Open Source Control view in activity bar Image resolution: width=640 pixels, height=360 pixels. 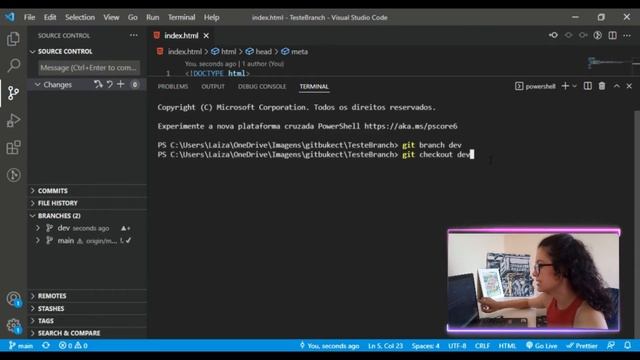point(13,93)
